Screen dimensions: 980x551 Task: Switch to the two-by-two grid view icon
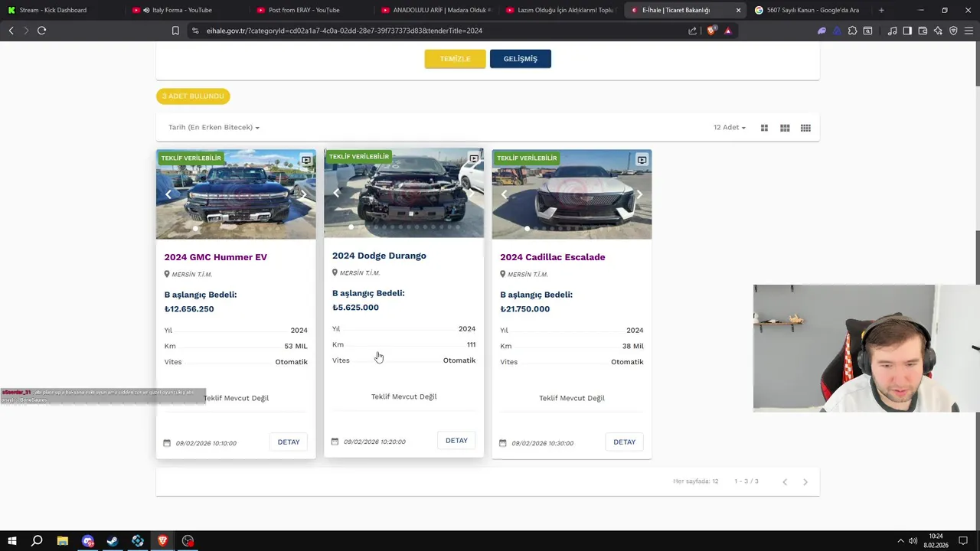tap(764, 128)
